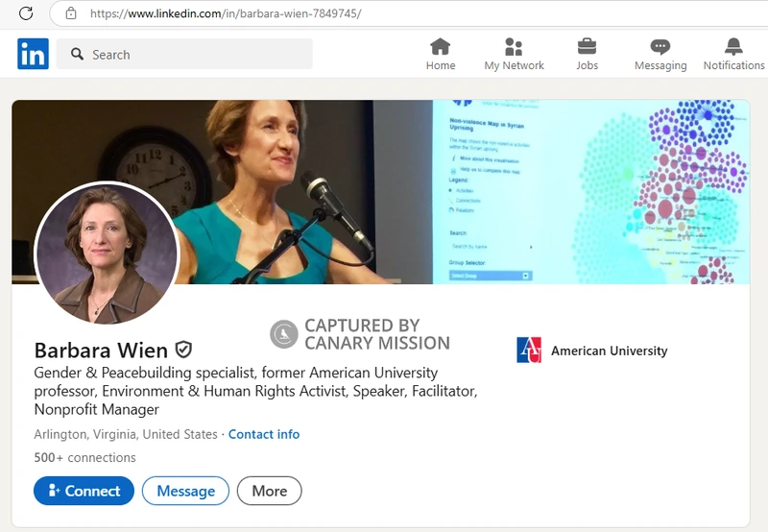Click the verification badge next to Barbara Wien

[183, 350]
